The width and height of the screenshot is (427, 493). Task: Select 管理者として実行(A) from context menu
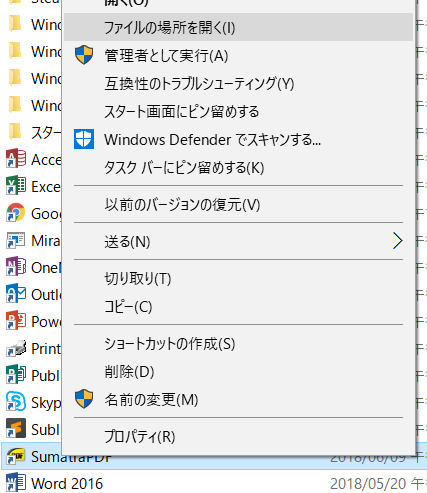tap(238, 55)
